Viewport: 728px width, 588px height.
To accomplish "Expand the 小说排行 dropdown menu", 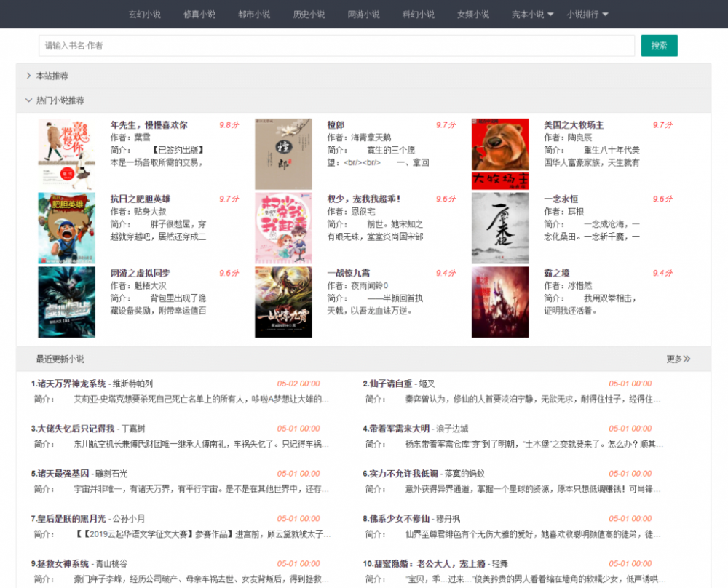I will [587, 15].
